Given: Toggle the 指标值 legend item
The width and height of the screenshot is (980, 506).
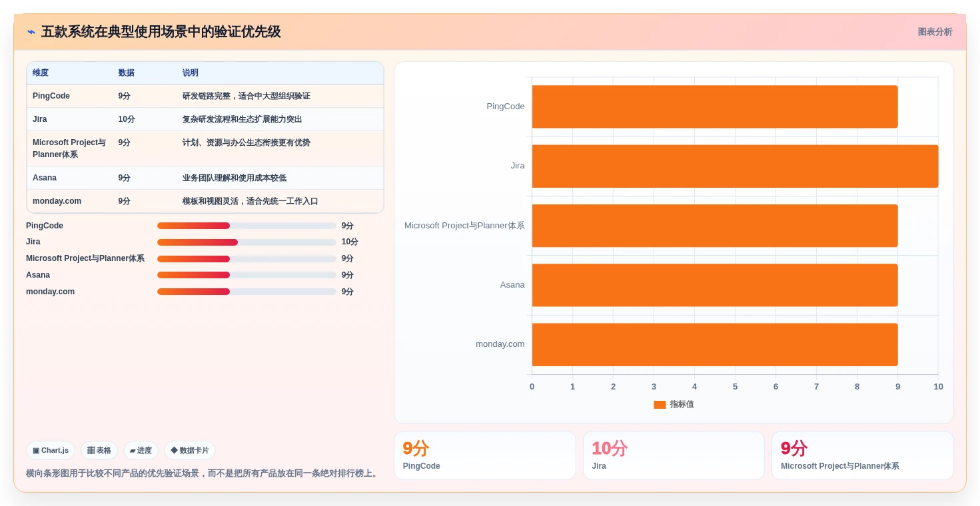Looking at the screenshot, I should [x=674, y=404].
